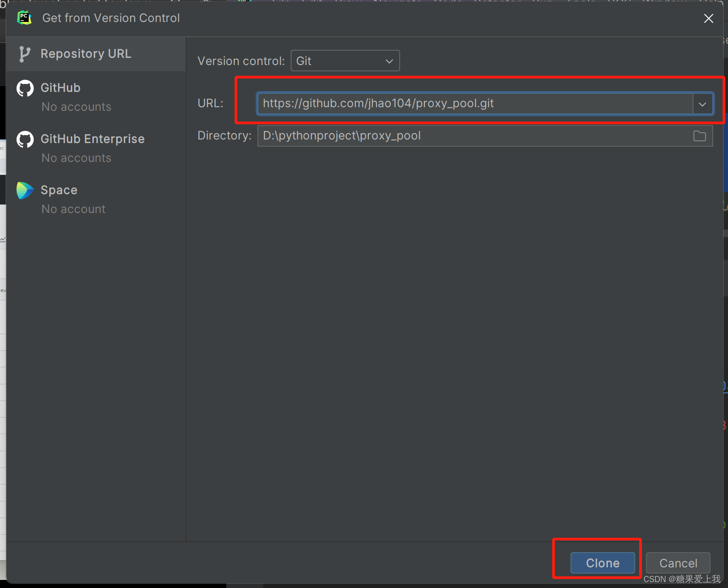Click the Clone button
Image resolution: width=728 pixels, height=588 pixels.
pyautogui.click(x=603, y=563)
